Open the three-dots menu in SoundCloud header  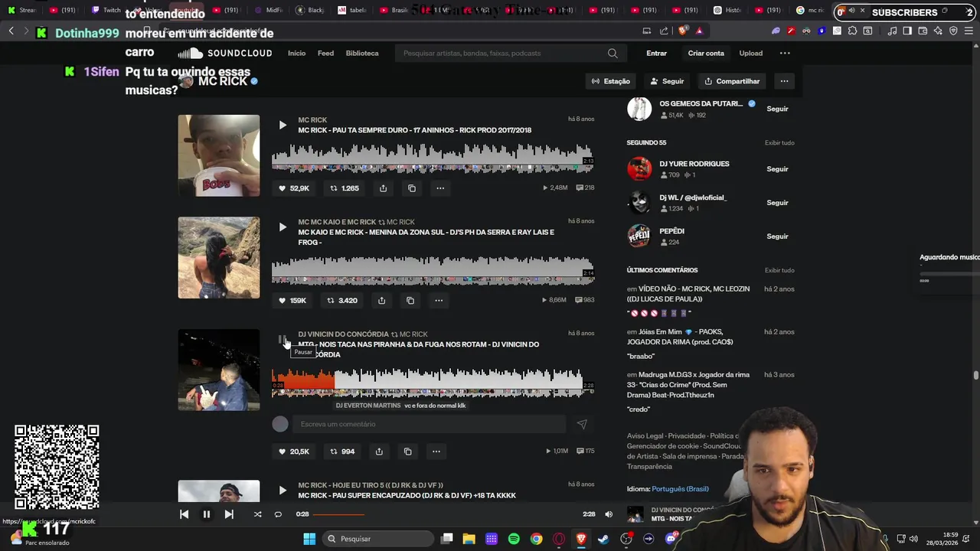[785, 53]
